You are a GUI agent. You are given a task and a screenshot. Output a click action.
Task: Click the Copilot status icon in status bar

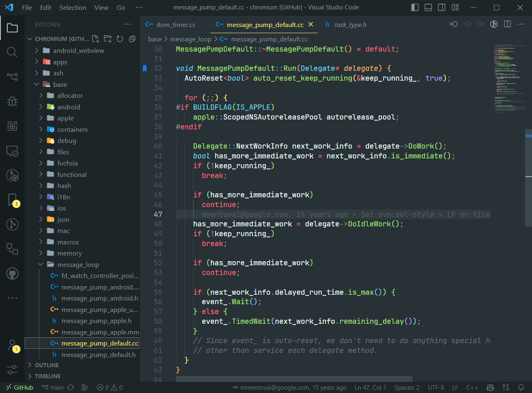tap(490, 387)
